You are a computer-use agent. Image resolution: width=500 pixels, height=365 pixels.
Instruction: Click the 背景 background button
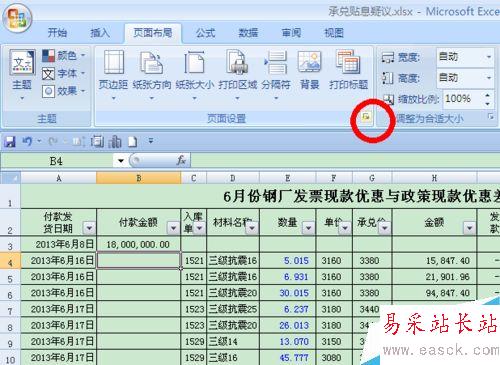(309, 71)
